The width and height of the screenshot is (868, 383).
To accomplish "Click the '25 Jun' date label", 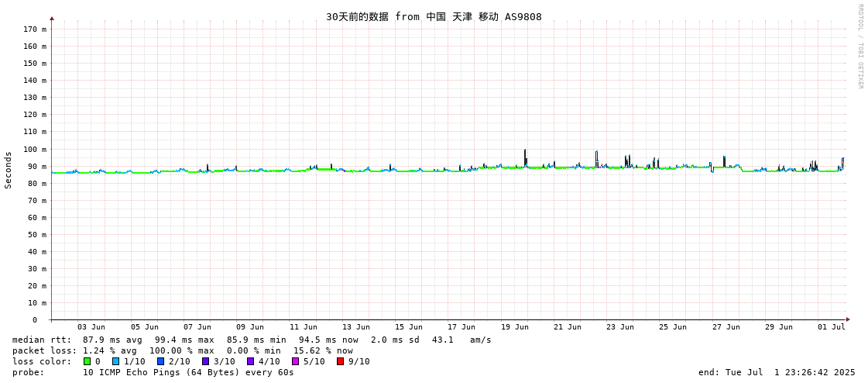I will (x=673, y=327).
